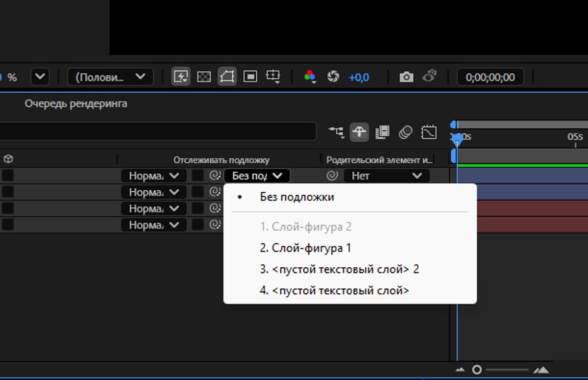Click the gray time navigator bar

522,125
